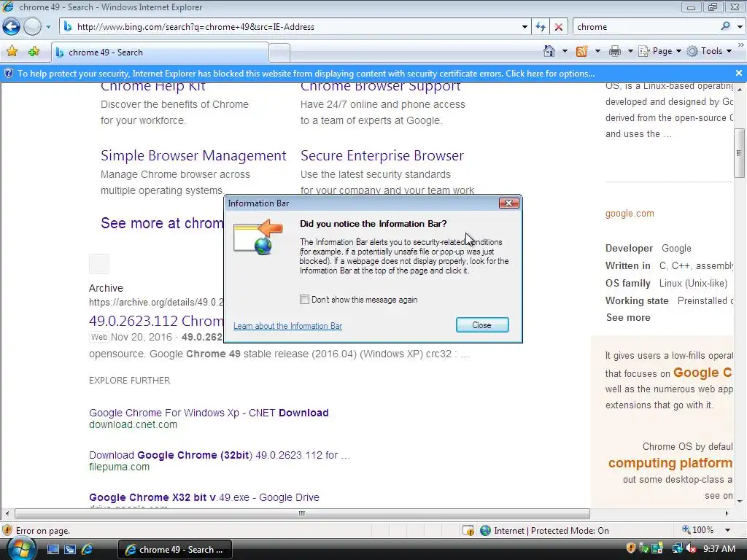Screen dimensions: 747x560
Task: Expand the Print options dropdown arrow
Action: pos(630,51)
